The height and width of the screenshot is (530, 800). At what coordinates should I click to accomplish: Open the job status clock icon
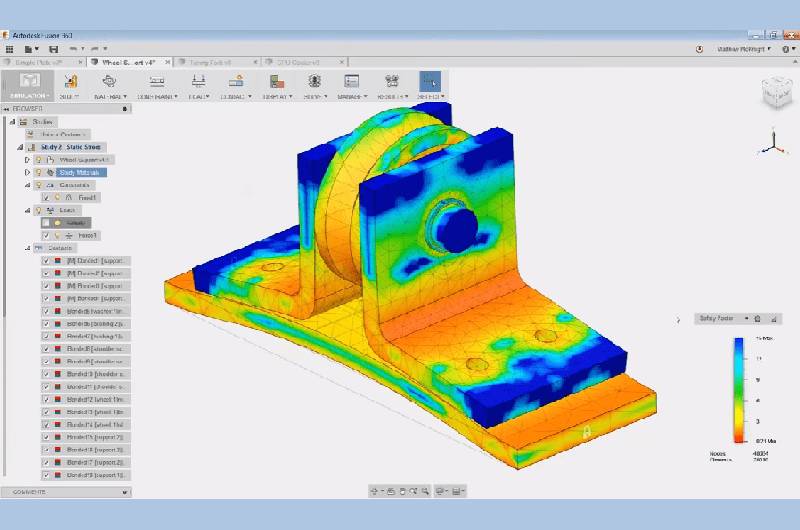point(699,49)
